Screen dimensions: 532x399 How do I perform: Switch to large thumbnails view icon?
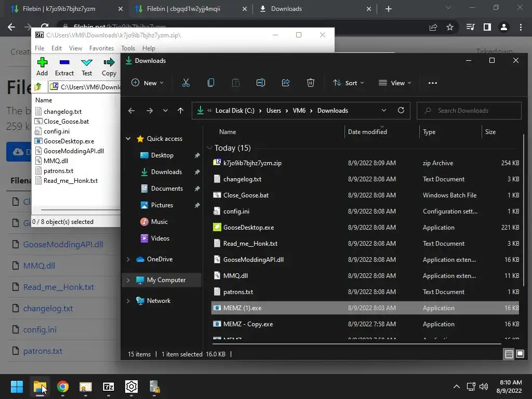tap(520, 354)
